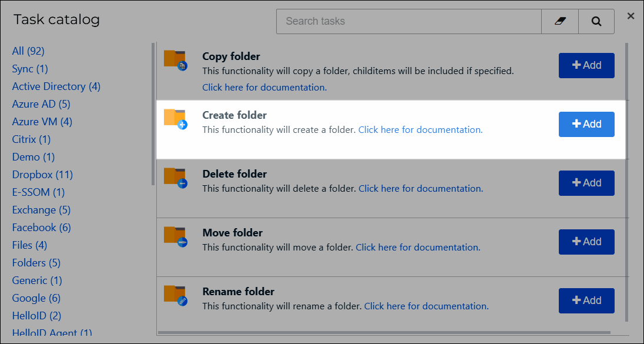
Task: Select the Facebook (6) category
Action: point(42,228)
